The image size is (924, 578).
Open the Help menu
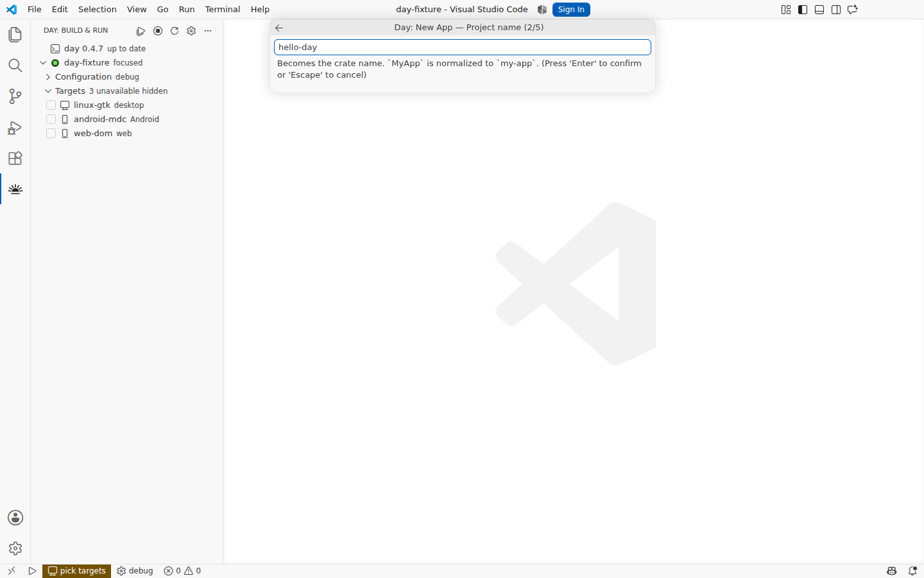pyautogui.click(x=260, y=10)
